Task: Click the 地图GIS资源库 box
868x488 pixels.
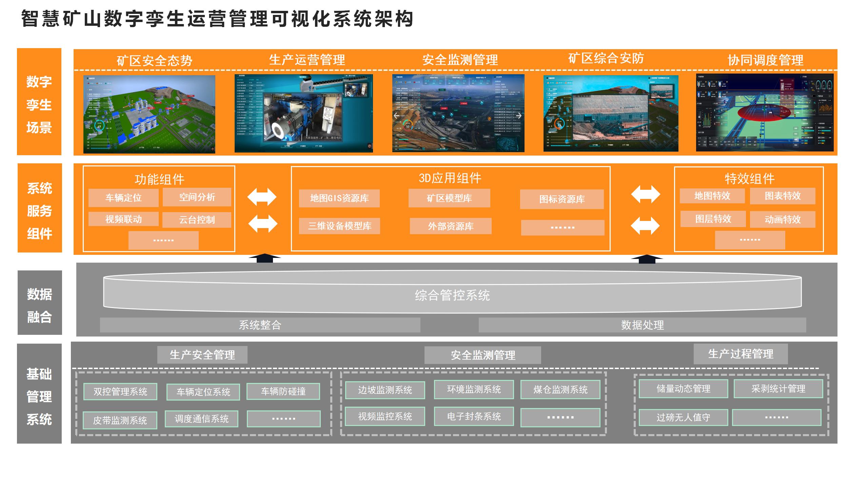Action: coord(339,198)
